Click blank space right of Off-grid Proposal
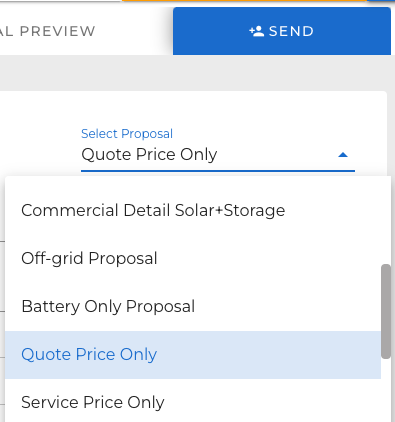Image resolution: width=395 pixels, height=422 pixels. point(267,258)
